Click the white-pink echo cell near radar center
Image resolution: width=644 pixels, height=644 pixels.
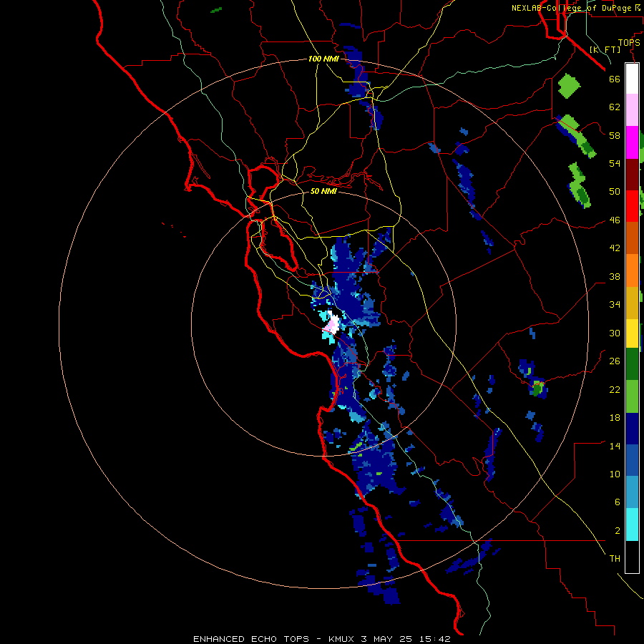(x=332, y=323)
